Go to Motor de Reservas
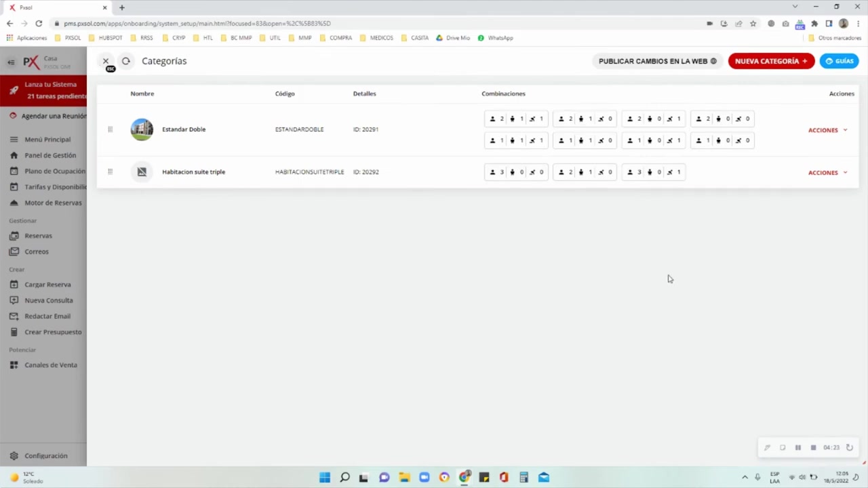The image size is (868, 488). 52,203
